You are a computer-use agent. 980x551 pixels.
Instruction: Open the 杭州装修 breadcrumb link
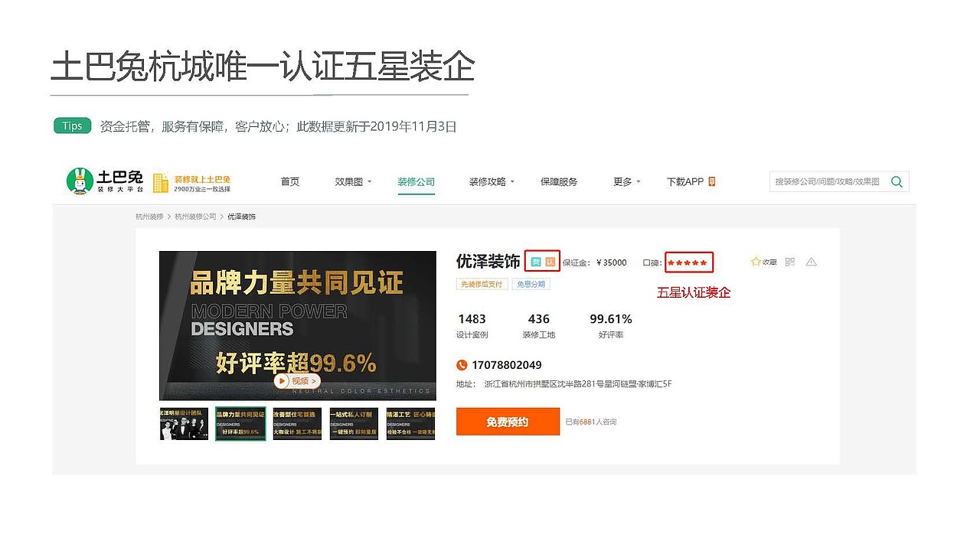coord(150,217)
